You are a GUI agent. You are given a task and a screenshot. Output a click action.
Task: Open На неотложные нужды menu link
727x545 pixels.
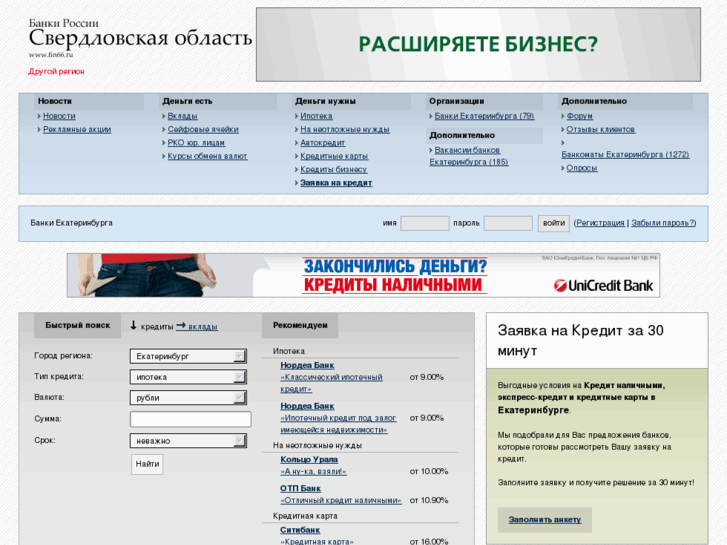344,129
